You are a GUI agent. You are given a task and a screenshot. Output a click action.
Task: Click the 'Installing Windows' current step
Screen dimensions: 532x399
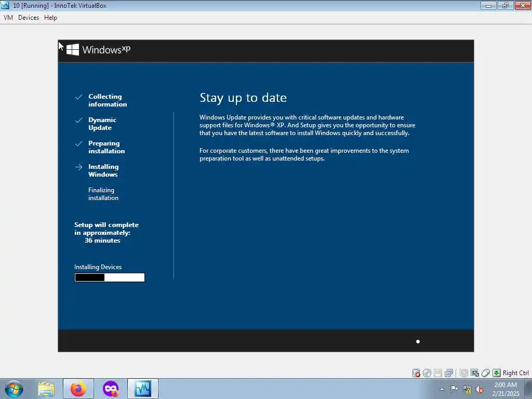[103, 170]
